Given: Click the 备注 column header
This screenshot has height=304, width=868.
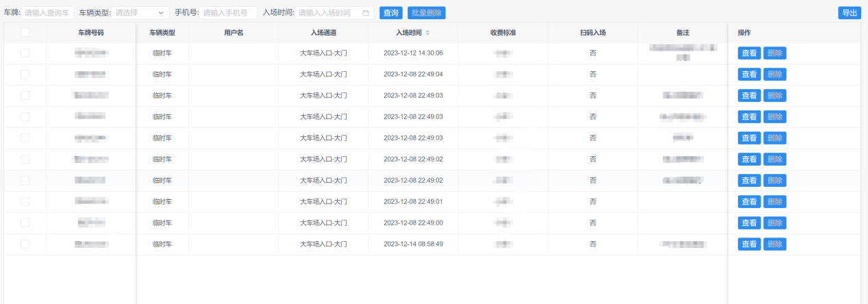Looking at the screenshot, I should pyautogui.click(x=682, y=33).
